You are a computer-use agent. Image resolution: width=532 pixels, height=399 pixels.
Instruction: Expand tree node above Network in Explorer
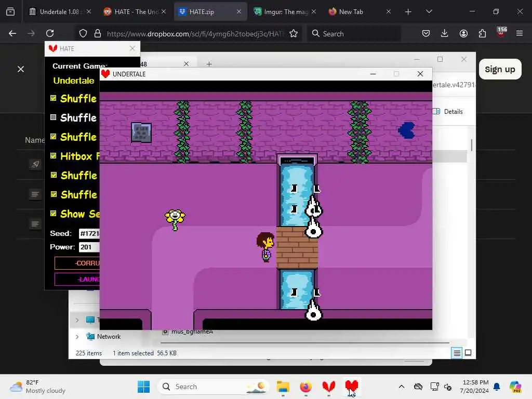pyautogui.click(x=77, y=320)
